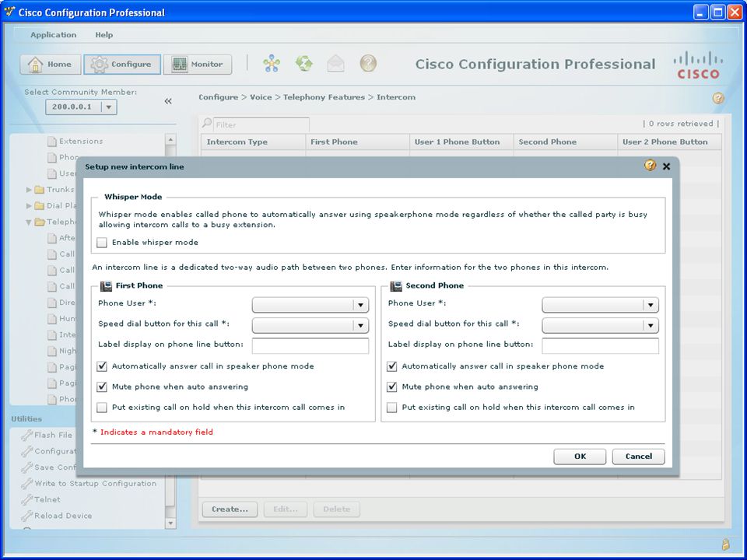Click the User 1 Phone Button column header

click(461, 142)
